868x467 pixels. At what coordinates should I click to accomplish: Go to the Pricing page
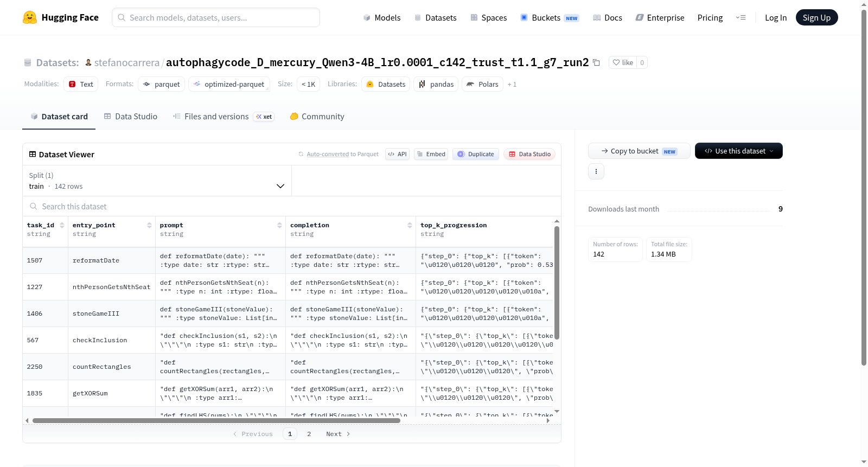(x=710, y=17)
